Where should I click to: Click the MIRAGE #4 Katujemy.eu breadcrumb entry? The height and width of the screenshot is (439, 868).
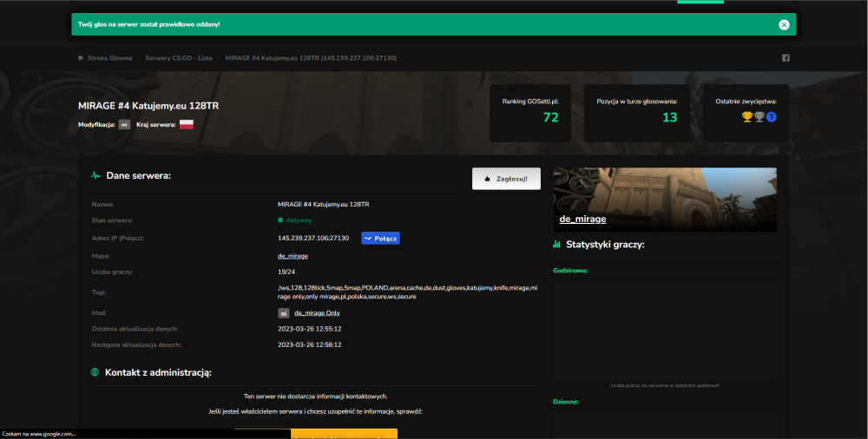(x=311, y=58)
